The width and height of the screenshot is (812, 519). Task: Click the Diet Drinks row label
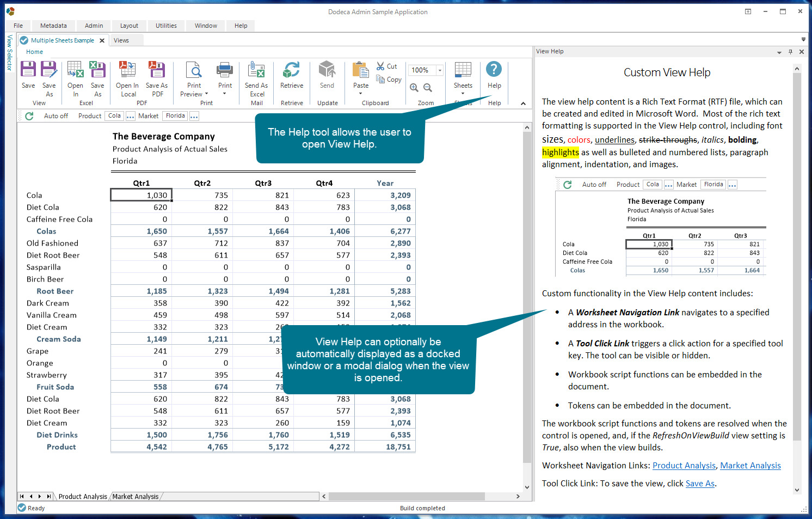click(x=57, y=435)
